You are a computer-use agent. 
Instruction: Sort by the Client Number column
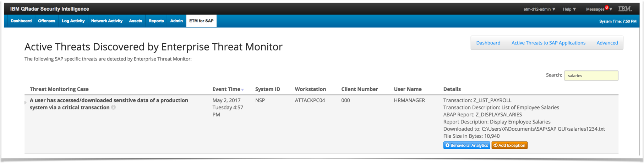pos(360,89)
